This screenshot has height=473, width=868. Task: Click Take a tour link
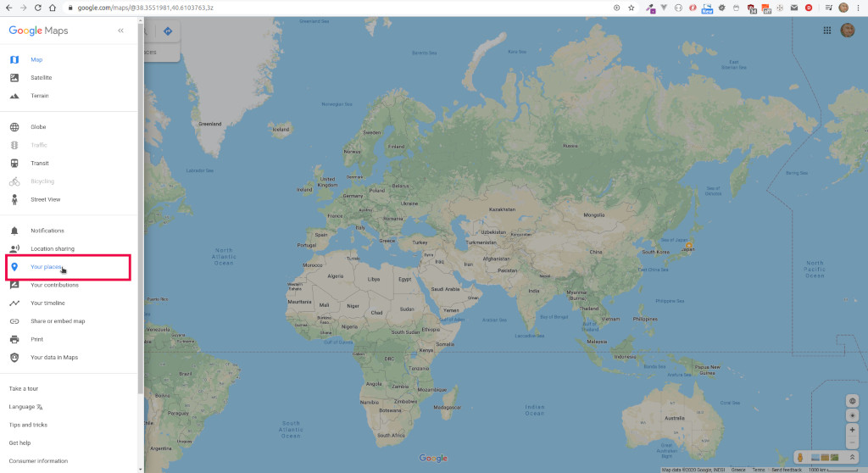tap(23, 389)
